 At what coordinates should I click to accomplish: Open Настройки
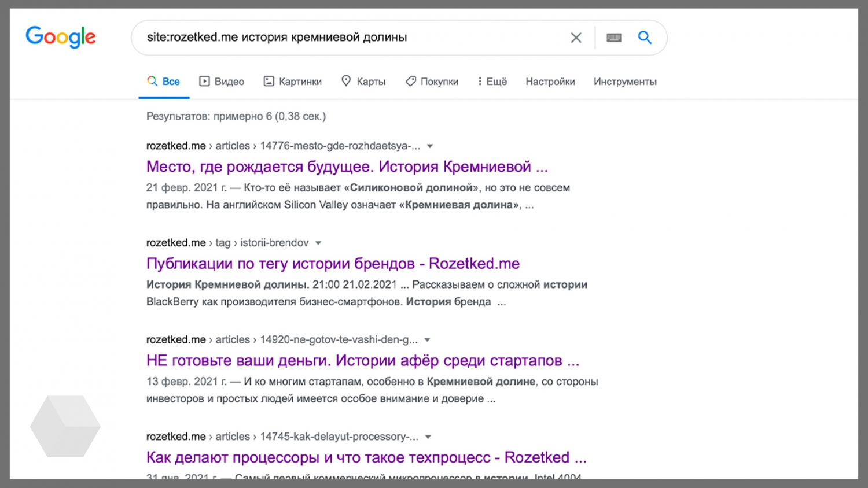(x=550, y=82)
